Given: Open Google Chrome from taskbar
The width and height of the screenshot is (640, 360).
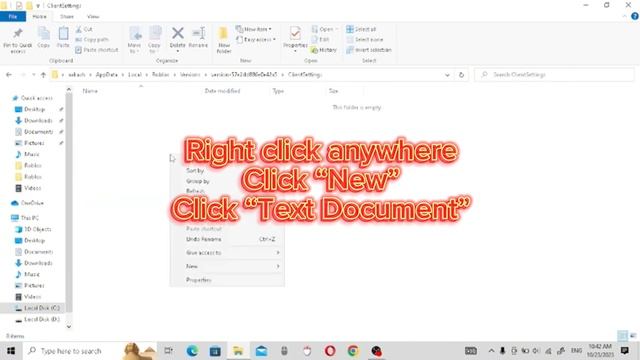Looking at the screenshot, I should 353,351.
